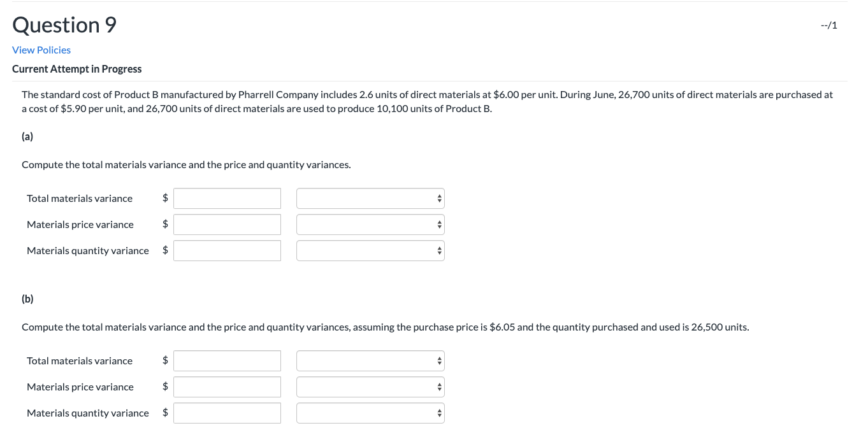Screen dimensions: 868x435
Task: Click the stepper arrows beside Materials quantity variance (b)
Action: (438, 413)
